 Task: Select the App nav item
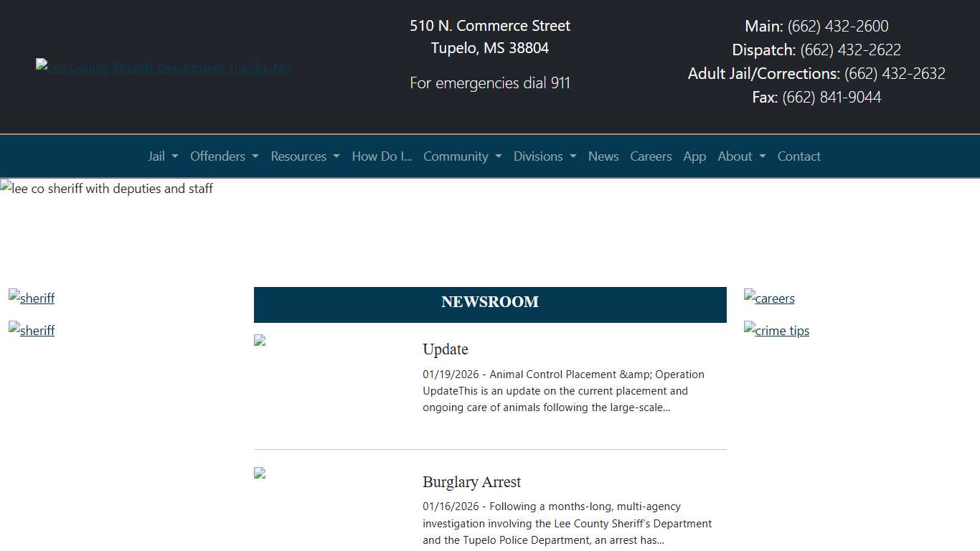pos(694,156)
